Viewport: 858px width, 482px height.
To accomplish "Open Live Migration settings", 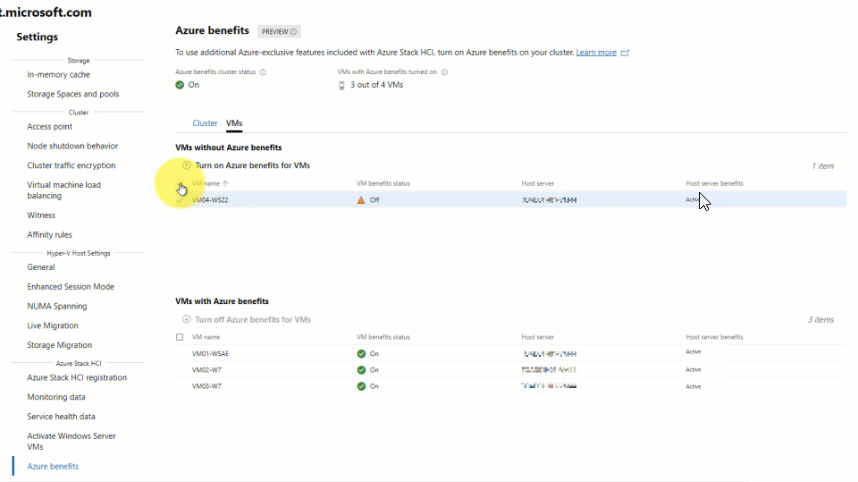I will 53,326.
